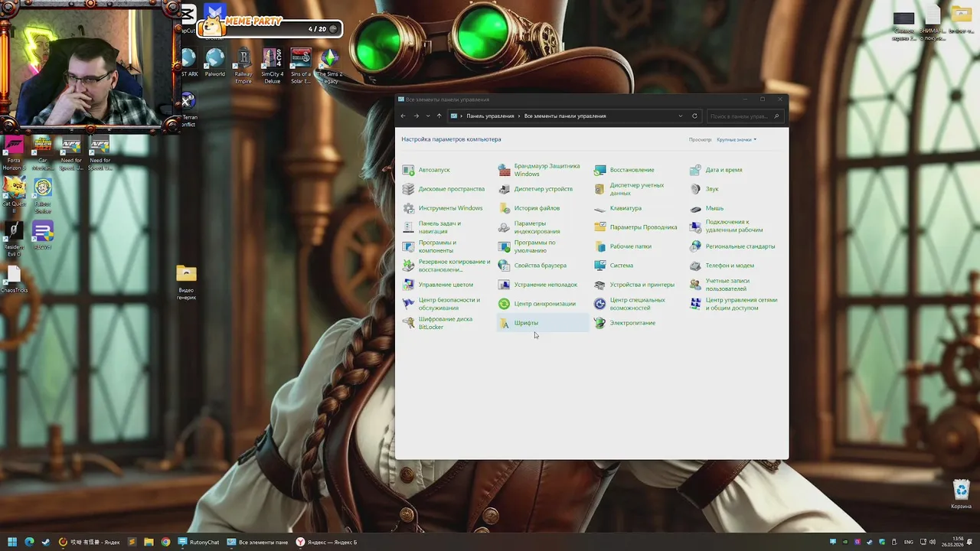The width and height of the screenshot is (980, 551).
Task: Open Брандмауэр Защитника Windows
Action: (539, 170)
